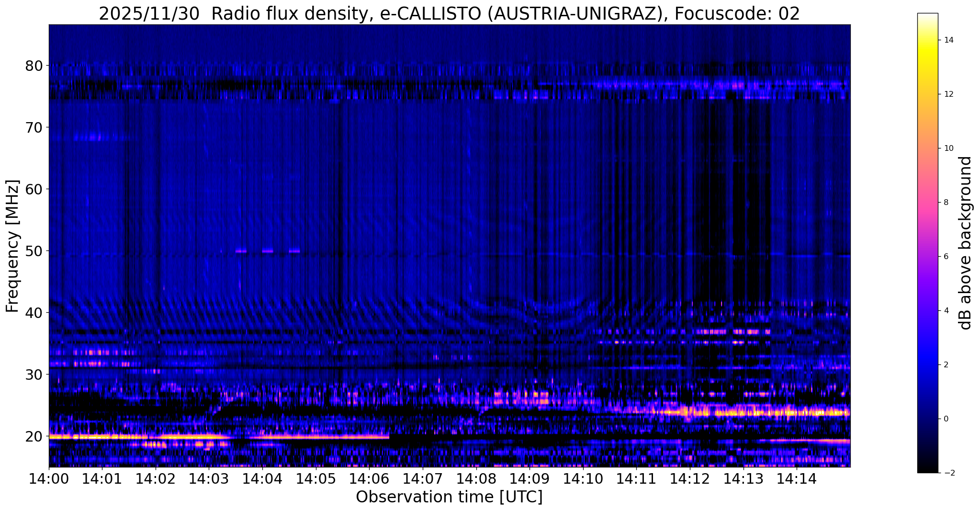Click the 14:06 time tick label
This screenshot has height=511, width=980.
[x=369, y=478]
